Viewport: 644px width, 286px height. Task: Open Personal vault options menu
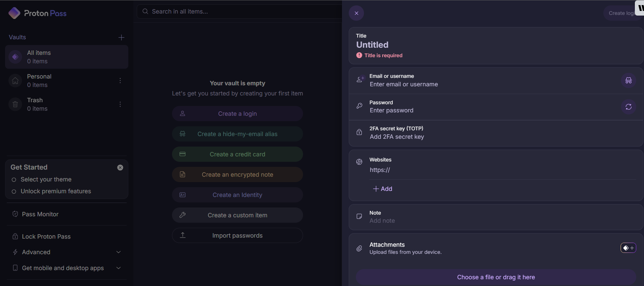pyautogui.click(x=120, y=81)
